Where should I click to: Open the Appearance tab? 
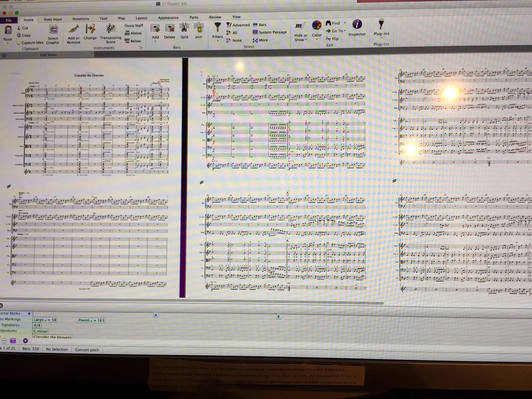click(x=168, y=18)
